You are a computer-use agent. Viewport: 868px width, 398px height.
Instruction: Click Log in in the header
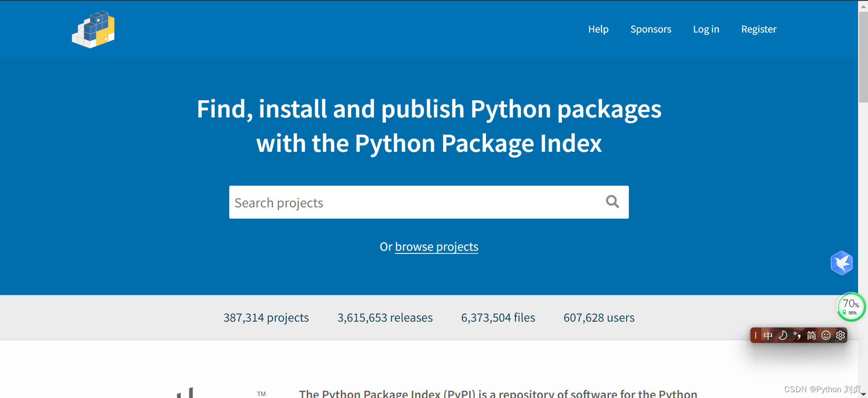(x=706, y=29)
